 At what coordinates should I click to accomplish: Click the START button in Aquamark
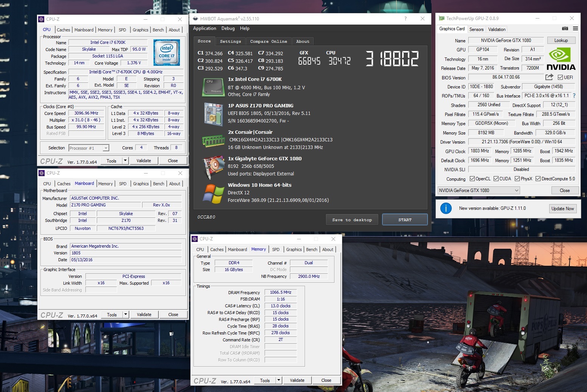(x=405, y=220)
